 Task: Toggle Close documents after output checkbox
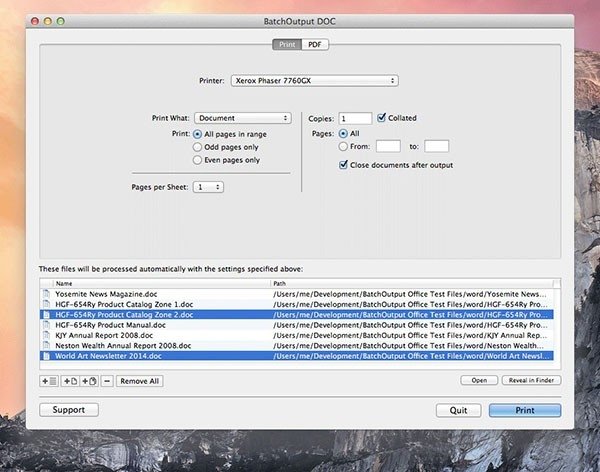pos(343,165)
